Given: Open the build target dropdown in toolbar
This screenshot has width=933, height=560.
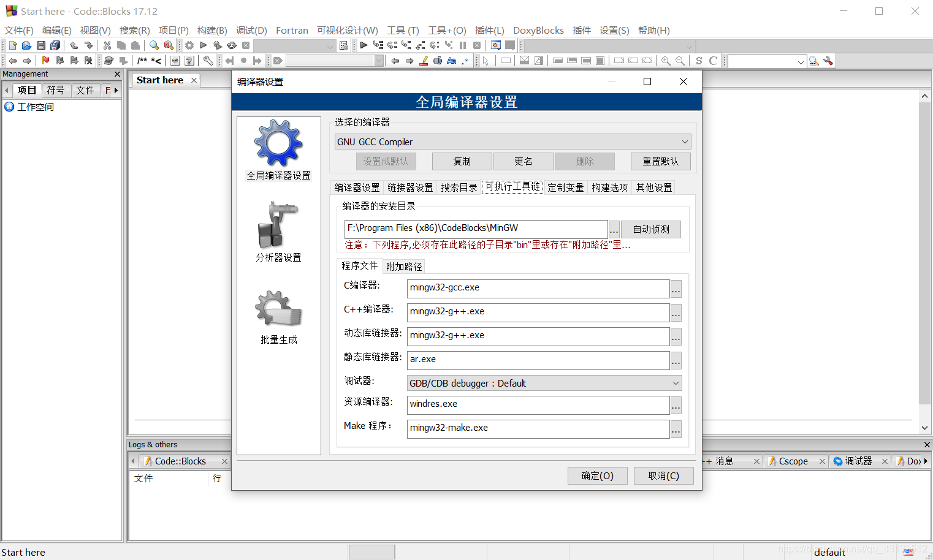Looking at the screenshot, I should pos(294,45).
